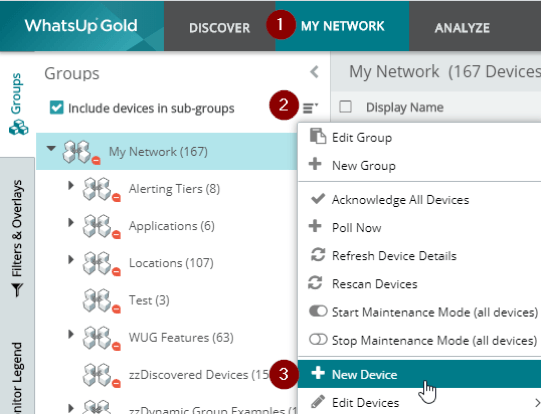Select Applications (6) group

[x=171, y=226]
